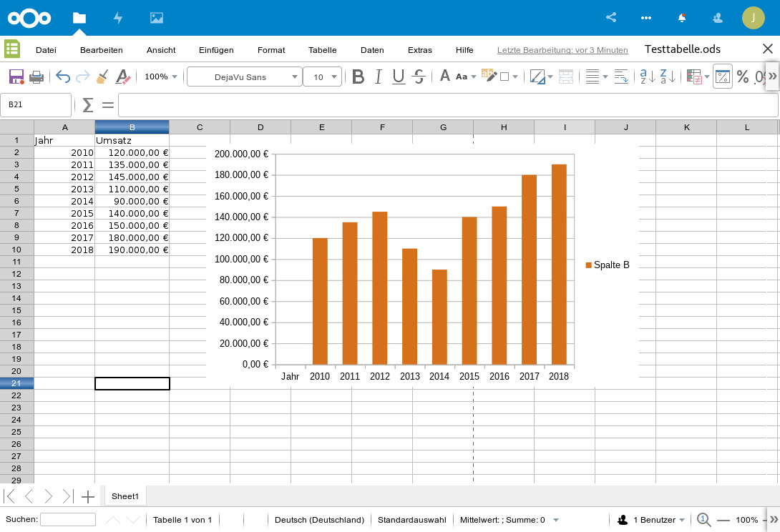
Task: Click the Save document icon
Action: point(16,77)
